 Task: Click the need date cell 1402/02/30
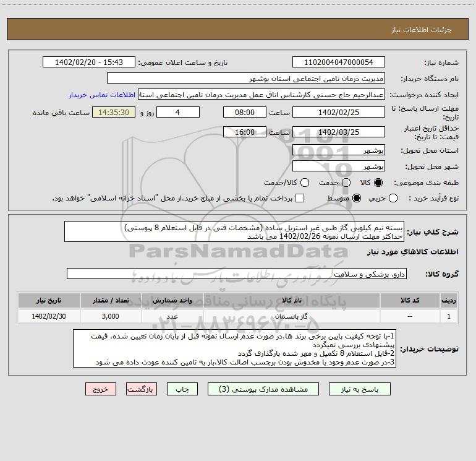(x=49, y=316)
